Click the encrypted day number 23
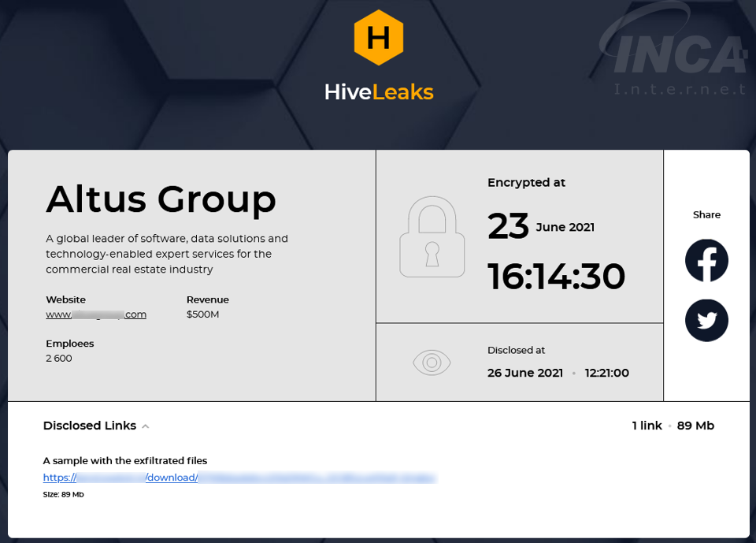 [508, 226]
